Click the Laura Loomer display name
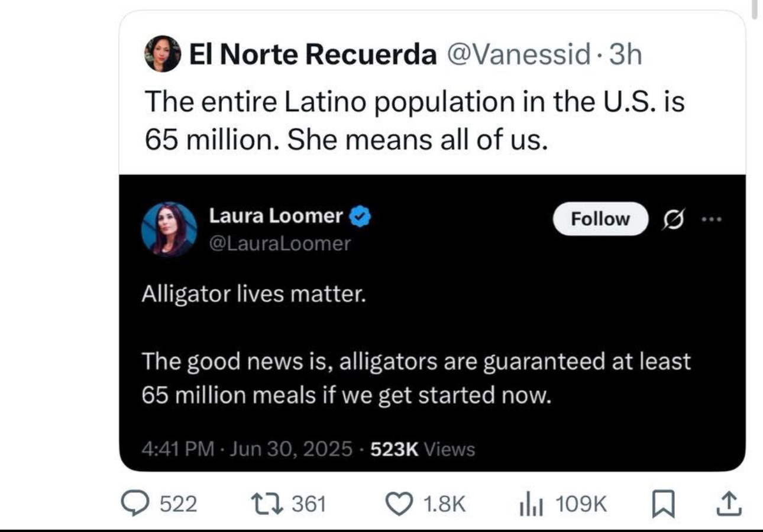The image size is (763, 532). 276,217
